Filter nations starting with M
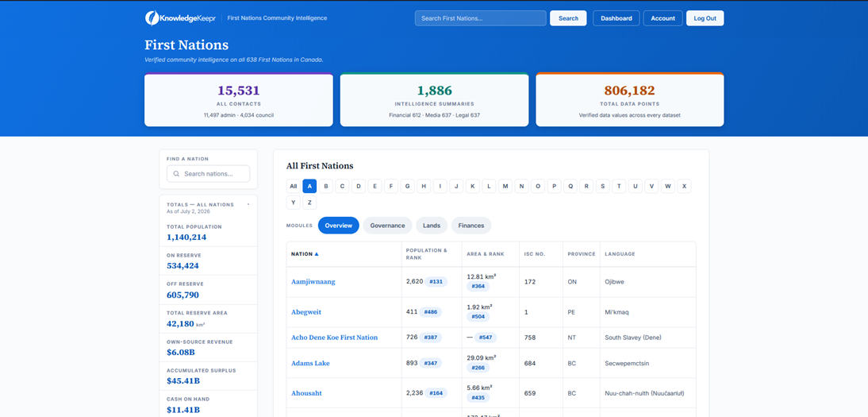 tap(505, 187)
